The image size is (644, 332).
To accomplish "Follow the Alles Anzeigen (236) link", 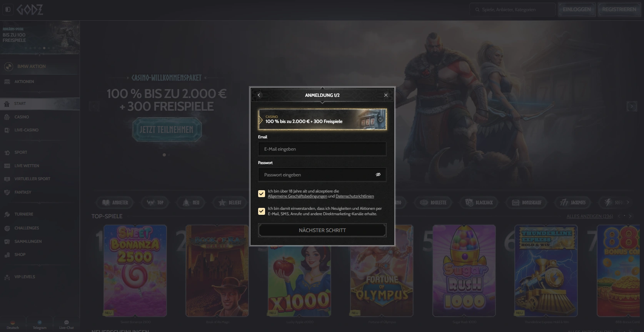I will (x=590, y=216).
